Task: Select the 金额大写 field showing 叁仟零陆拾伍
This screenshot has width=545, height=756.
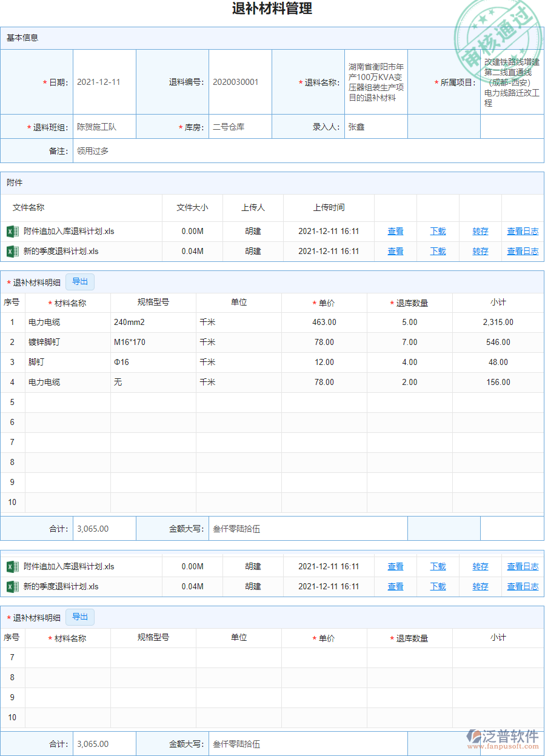Action: (x=308, y=528)
